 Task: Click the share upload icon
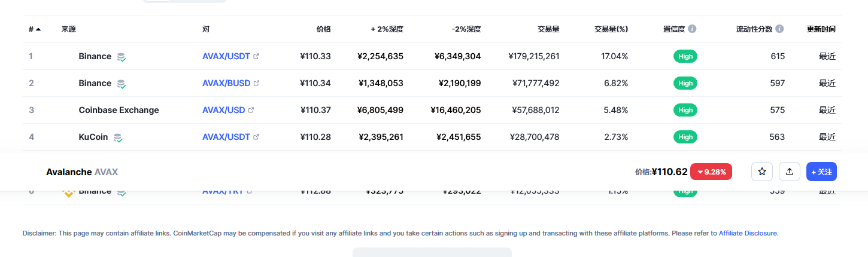790,172
